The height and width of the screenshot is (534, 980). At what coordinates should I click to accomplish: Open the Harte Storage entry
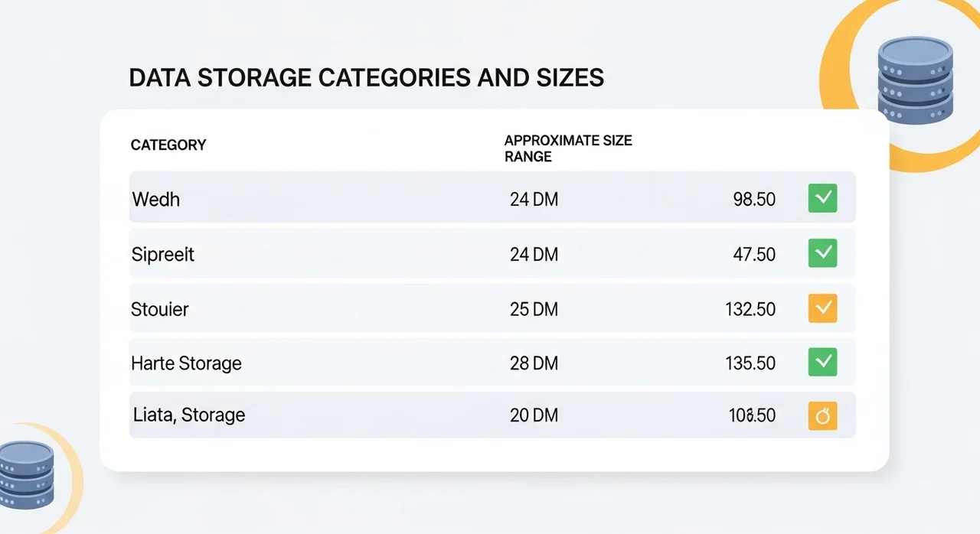point(186,363)
